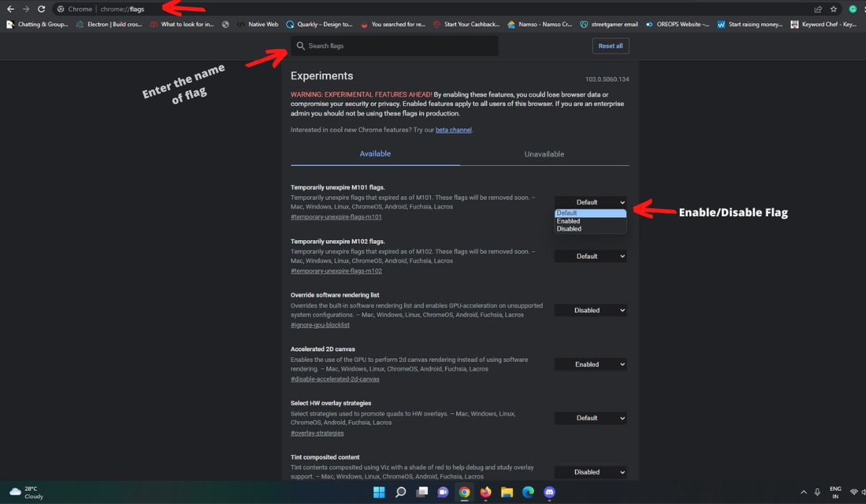866x504 pixels.
Task: Open Windows Search from the taskbar
Action: point(401,492)
